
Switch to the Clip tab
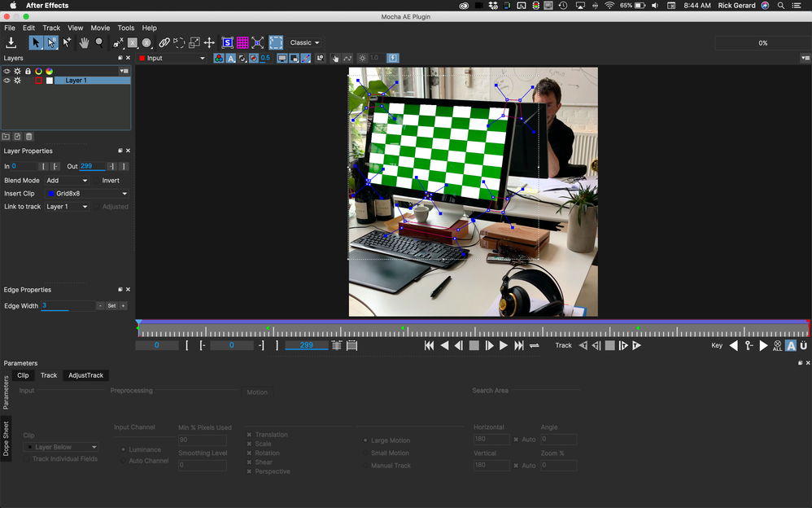click(23, 375)
